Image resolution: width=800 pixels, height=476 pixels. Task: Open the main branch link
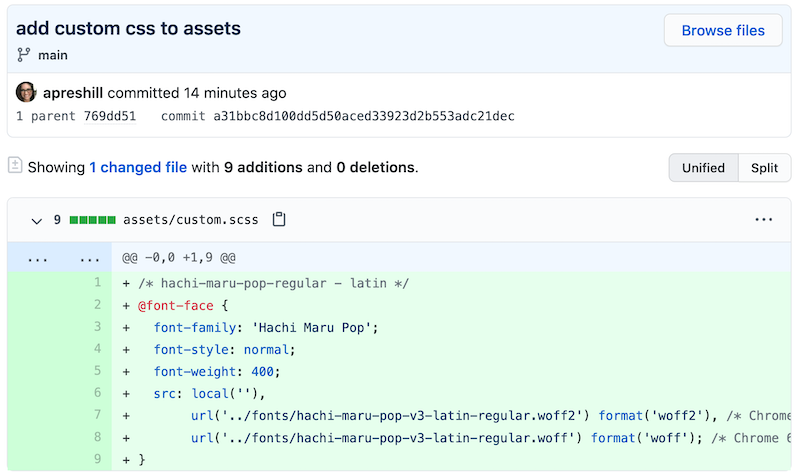53,55
